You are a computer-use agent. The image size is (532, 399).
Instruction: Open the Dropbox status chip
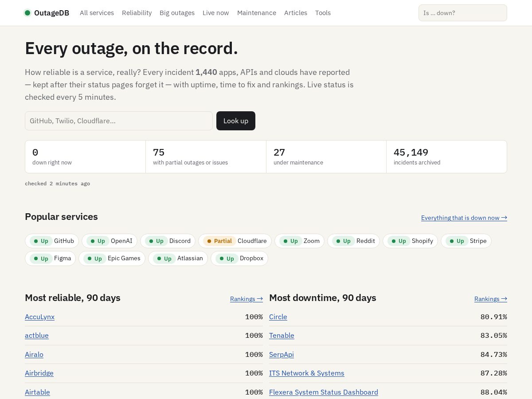pos(239,258)
